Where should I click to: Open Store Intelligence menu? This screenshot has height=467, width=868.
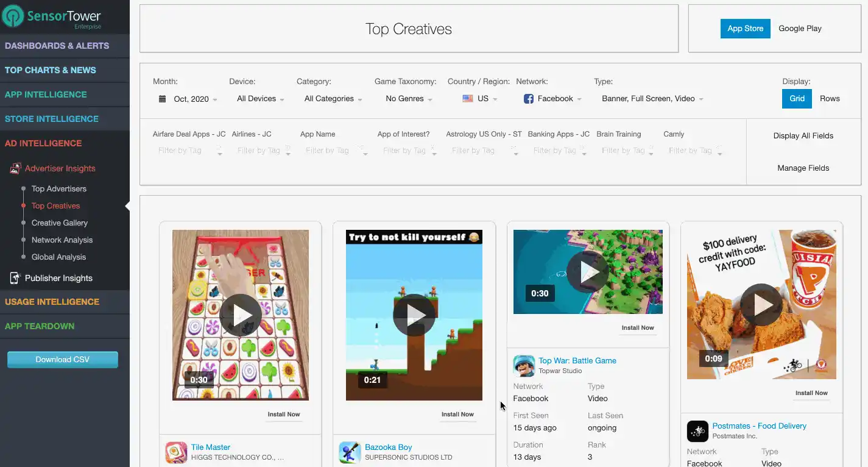(x=65, y=119)
